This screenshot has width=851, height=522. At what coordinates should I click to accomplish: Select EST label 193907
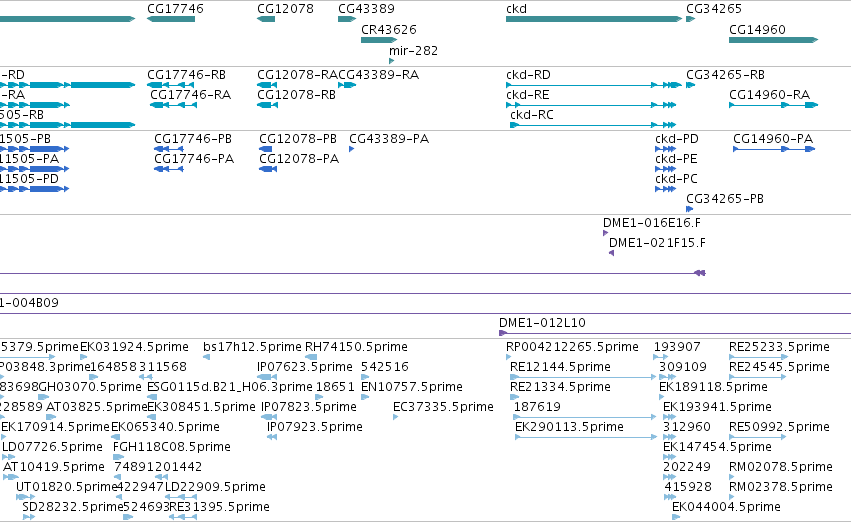pyautogui.click(x=677, y=346)
